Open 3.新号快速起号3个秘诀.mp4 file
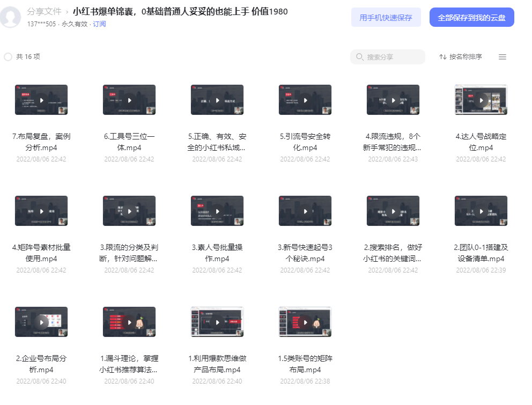Screen dimensions: 532x405 point(305,253)
